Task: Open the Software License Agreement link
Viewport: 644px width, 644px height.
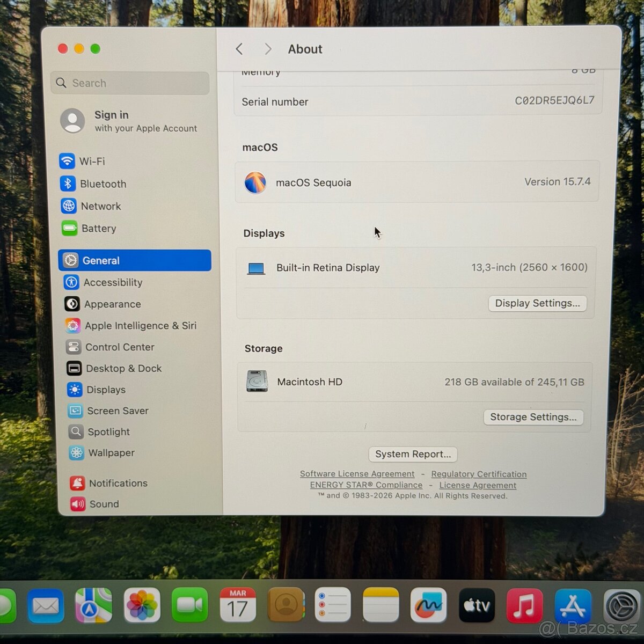Action: [x=357, y=474]
